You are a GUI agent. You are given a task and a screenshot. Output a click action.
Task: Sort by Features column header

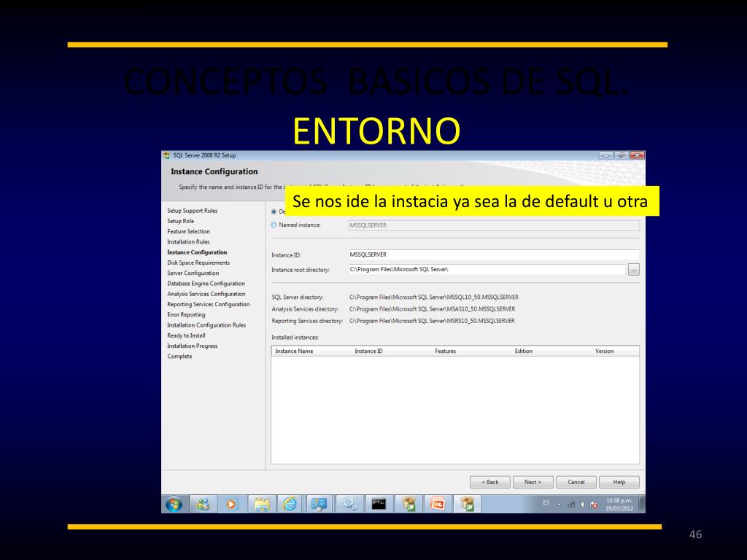(x=471, y=351)
